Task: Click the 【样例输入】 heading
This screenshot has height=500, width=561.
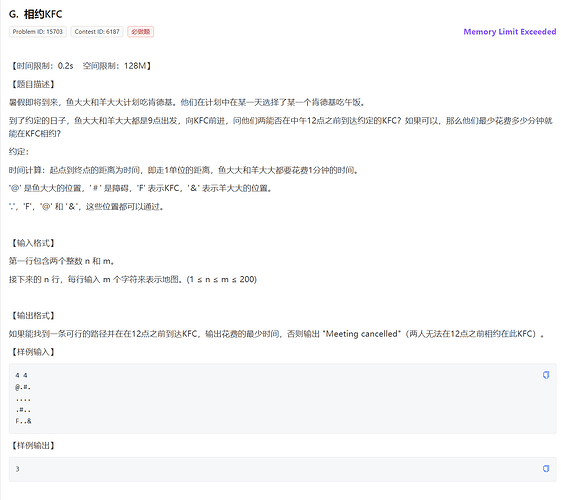Action: tap(32, 352)
